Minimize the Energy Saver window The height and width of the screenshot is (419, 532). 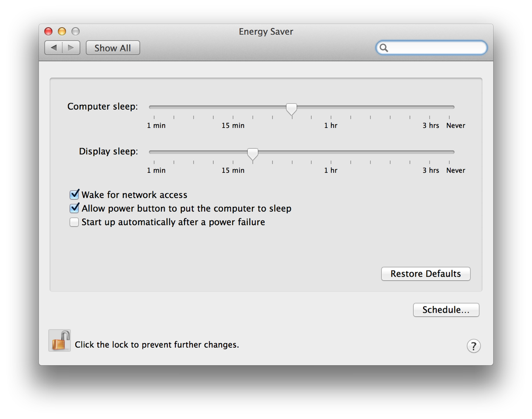pyautogui.click(x=62, y=31)
